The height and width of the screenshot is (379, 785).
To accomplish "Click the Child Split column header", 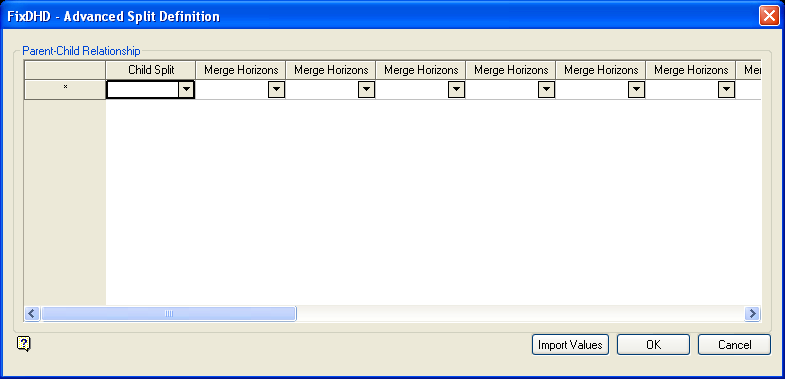I will click(x=151, y=70).
